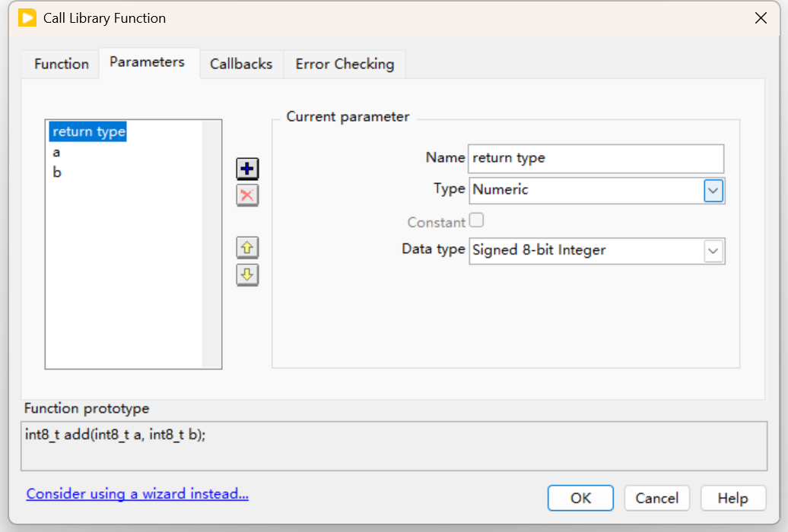Add a new parameter using the plus icon
The height and width of the screenshot is (532, 788).
(247, 169)
